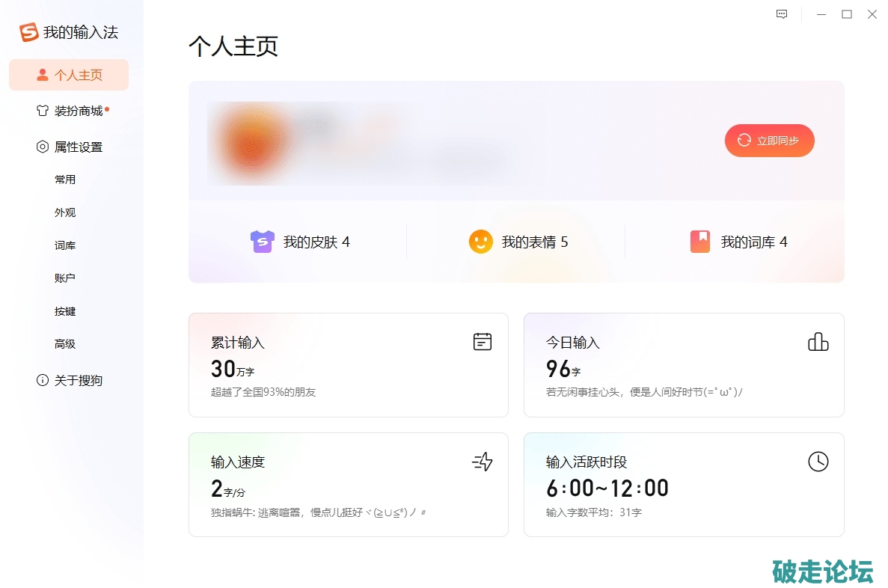Open the feedback message icon in title bar
This screenshot has width=888, height=588.
coord(782,14)
